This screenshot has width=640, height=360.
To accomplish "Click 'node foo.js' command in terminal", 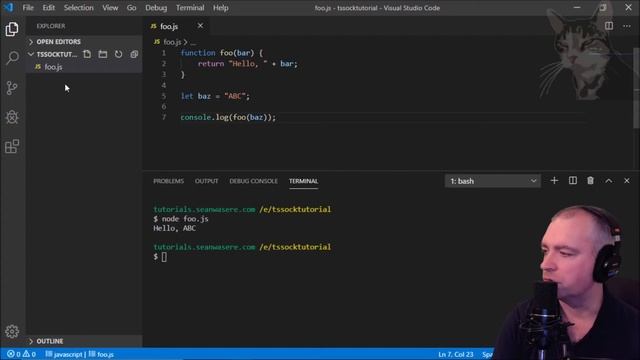I will [x=185, y=219].
